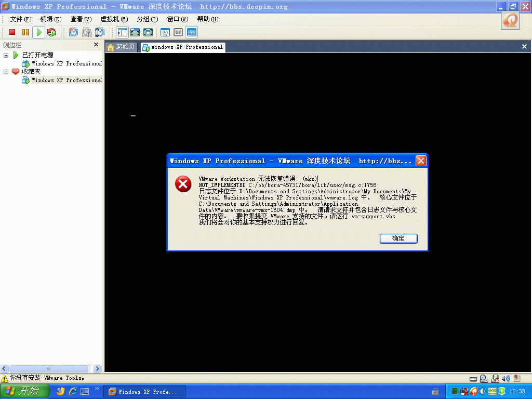Click 确定 button in error dialog

tap(398, 238)
